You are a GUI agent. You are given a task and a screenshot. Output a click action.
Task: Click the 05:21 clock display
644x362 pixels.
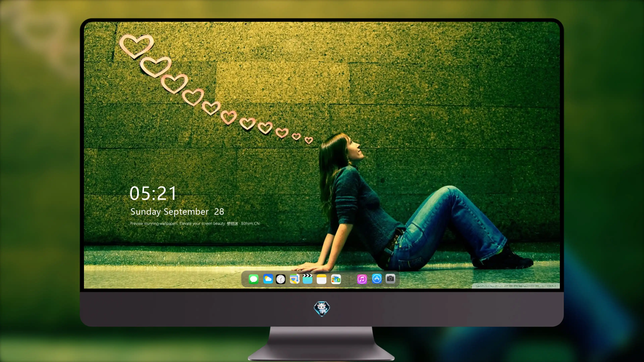[x=153, y=193]
